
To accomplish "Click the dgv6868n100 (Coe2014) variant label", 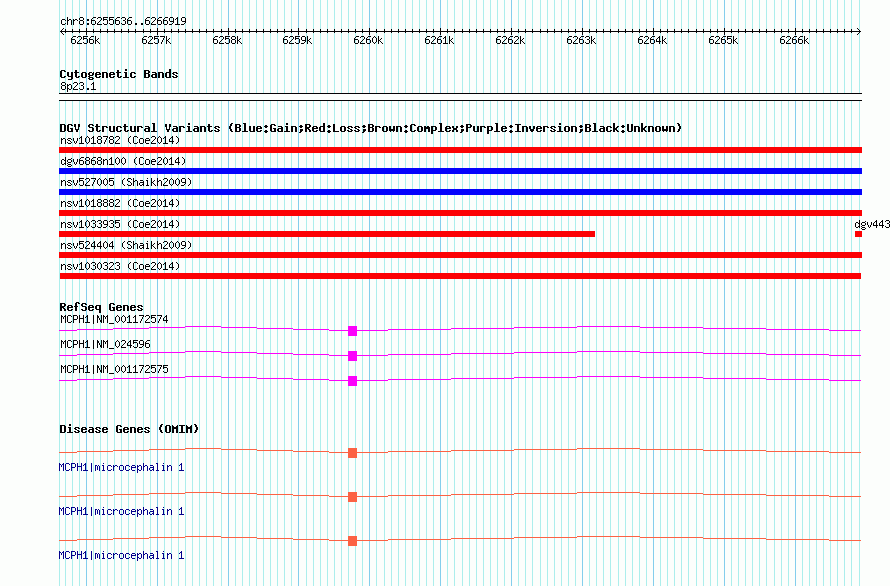I will coord(123,161).
